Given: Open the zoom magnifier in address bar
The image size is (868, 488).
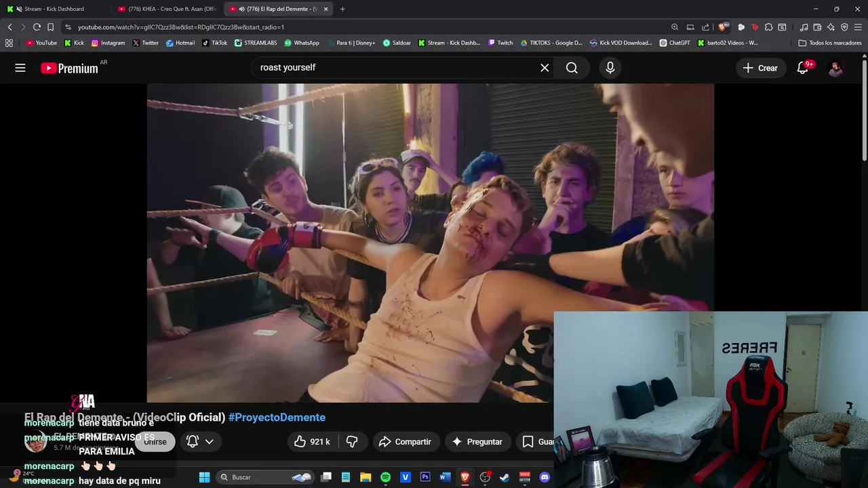Looking at the screenshot, I should pos(675,27).
